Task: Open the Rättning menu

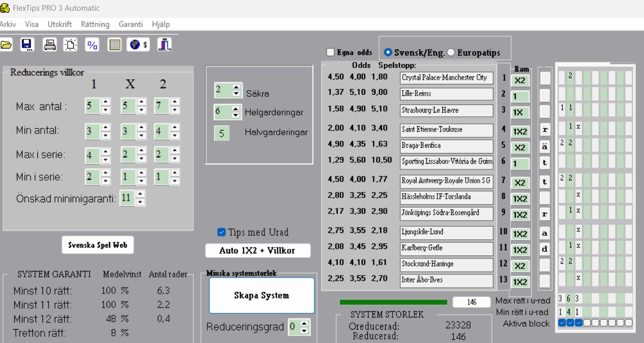Action: 95,24
